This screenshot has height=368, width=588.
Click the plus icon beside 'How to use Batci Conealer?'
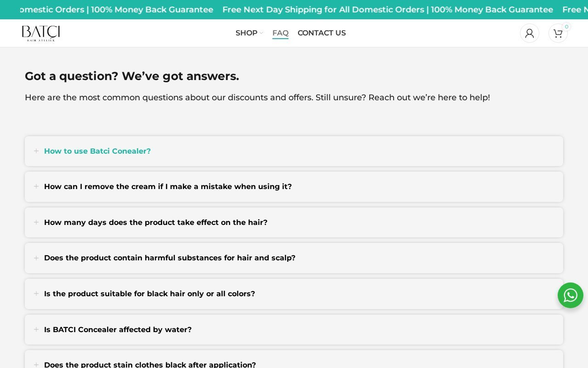pyautogui.click(x=36, y=151)
